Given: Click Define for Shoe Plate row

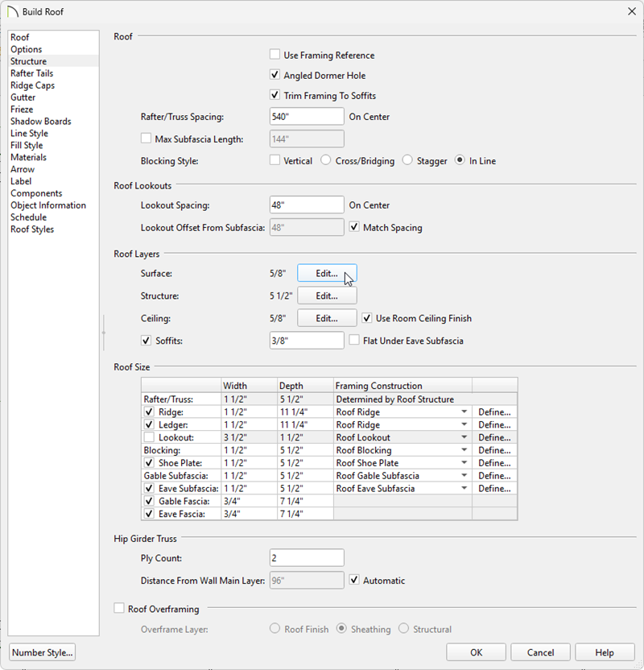Looking at the screenshot, I should tap(494, 463).
